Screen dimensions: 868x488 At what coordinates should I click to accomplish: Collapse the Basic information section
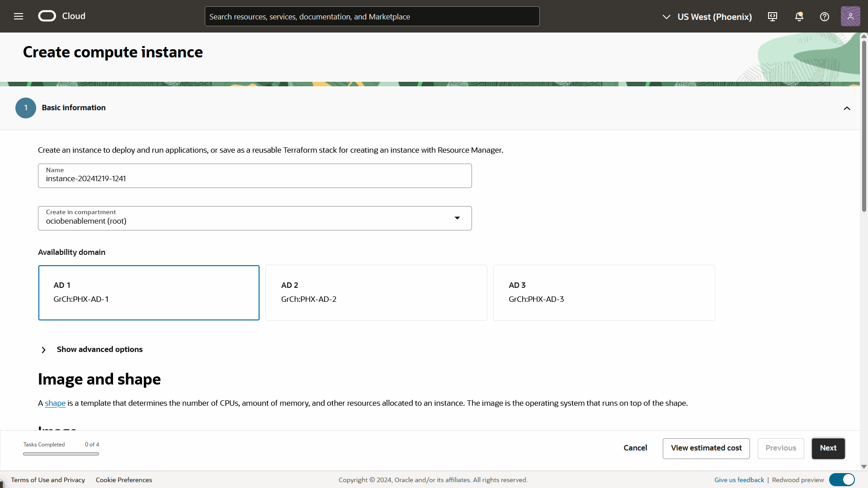click(847, 108)
